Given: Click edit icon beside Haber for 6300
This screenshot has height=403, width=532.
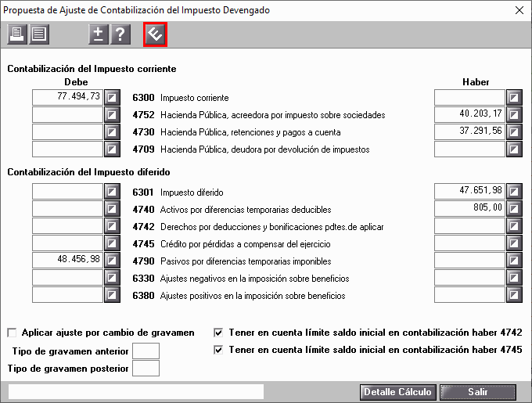Looking at the screenshot, I should point(514,98).
